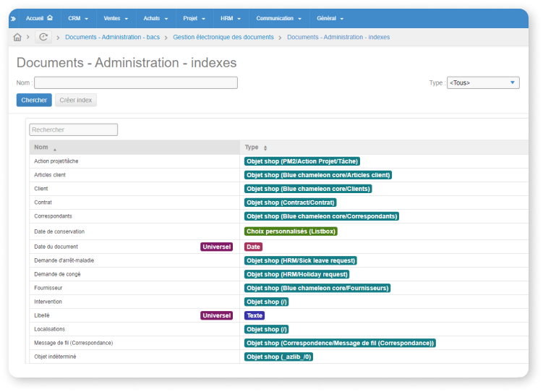Viewport: 543px width, 392px height.
Task: Click the green Choix personnalisés (Listbox) badge
Action: [291, 231]
